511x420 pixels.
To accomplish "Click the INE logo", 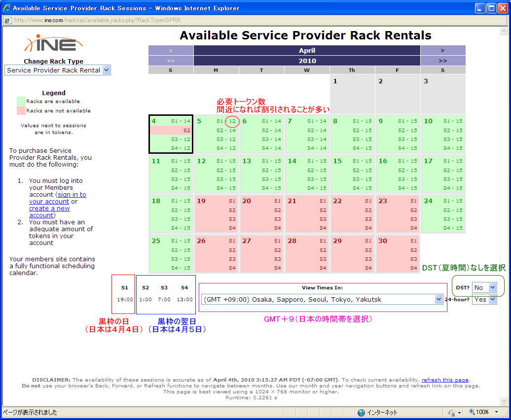I will [53, 43].
